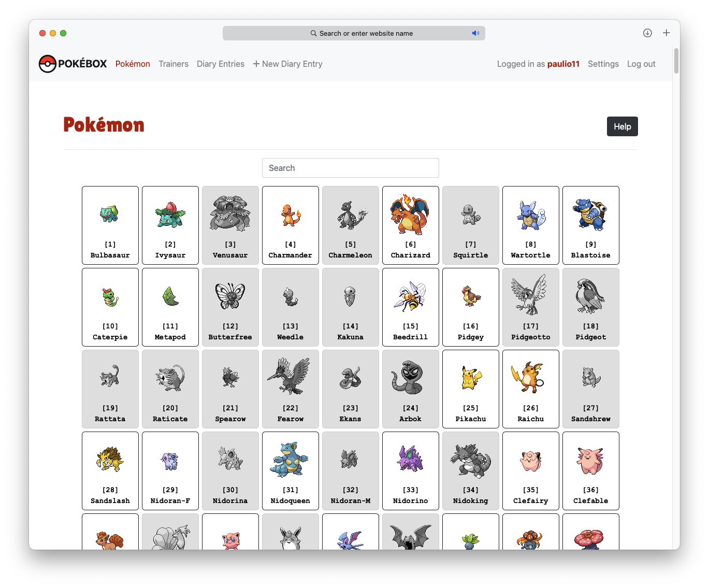The width and height of the screenshot is (709, 588).
Task: Select the Rattata card
Action: point(110,389)
